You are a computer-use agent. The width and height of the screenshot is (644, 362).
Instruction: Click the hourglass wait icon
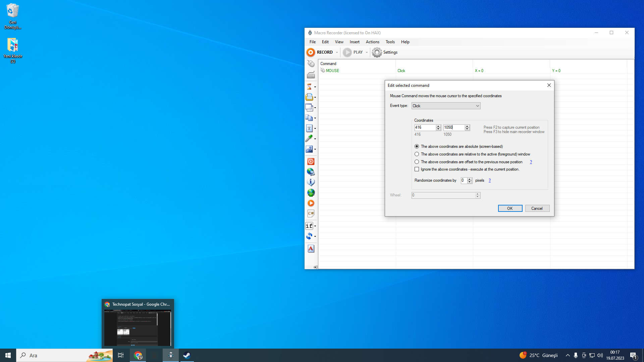click(x=309, y=87)
